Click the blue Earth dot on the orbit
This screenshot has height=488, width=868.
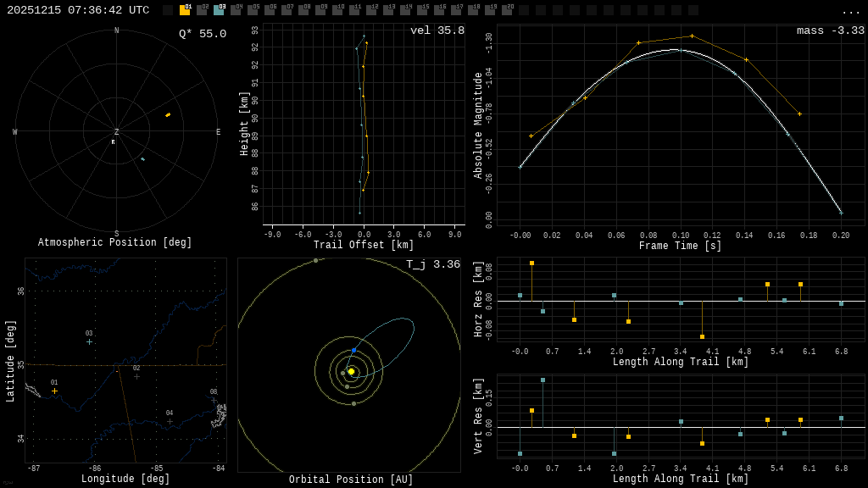(353, 350)
